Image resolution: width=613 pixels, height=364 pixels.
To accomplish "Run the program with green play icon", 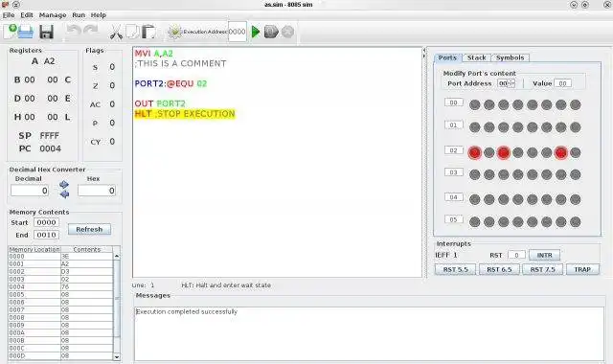I will 256,32.
